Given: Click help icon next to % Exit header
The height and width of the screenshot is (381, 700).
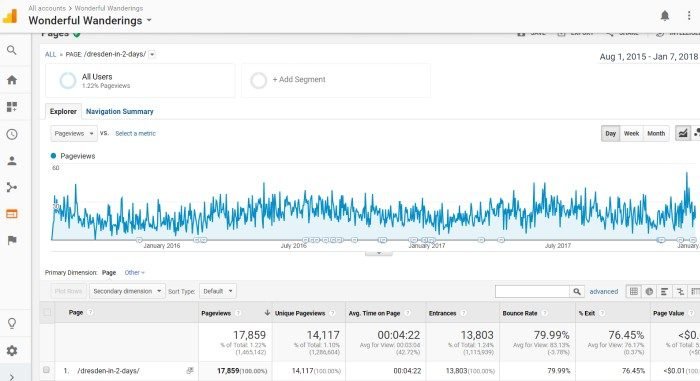Looking at the screenshot, I should (x=602, y=313).
